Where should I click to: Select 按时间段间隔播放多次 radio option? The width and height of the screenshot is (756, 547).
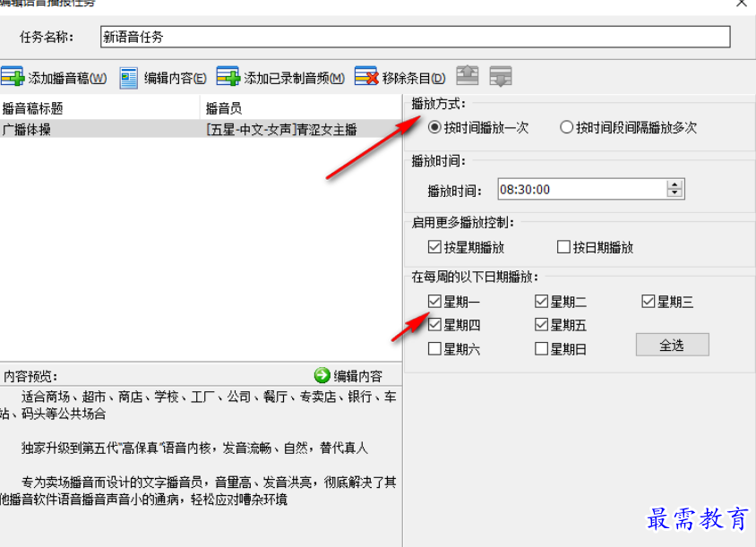(x=566, y=127)
